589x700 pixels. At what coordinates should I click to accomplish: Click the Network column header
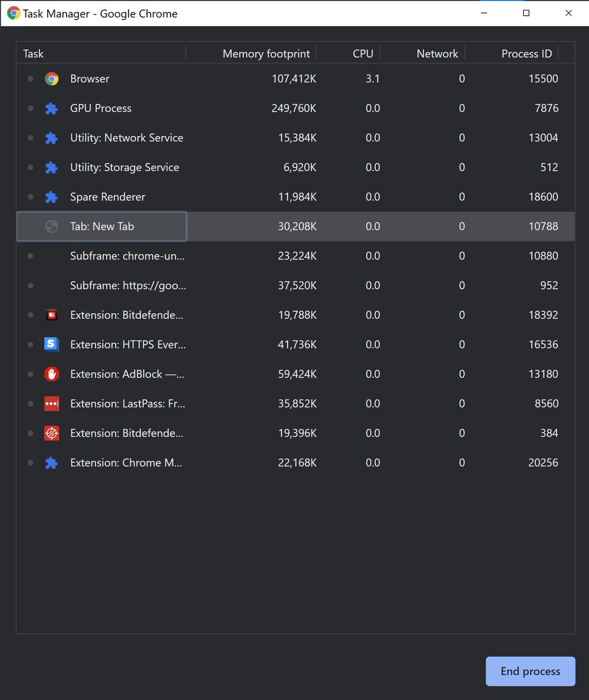click(437, 53)
